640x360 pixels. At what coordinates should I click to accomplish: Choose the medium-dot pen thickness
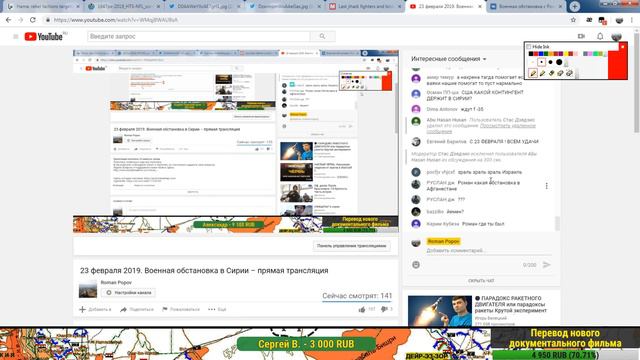pyautogui.click(x=550, y=62)
